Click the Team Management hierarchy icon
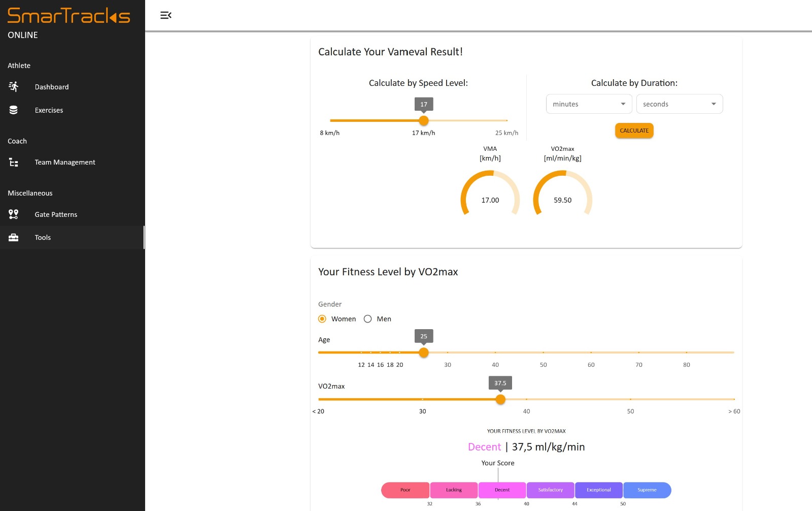Screen dimensions: 812x511 point(14,163)
